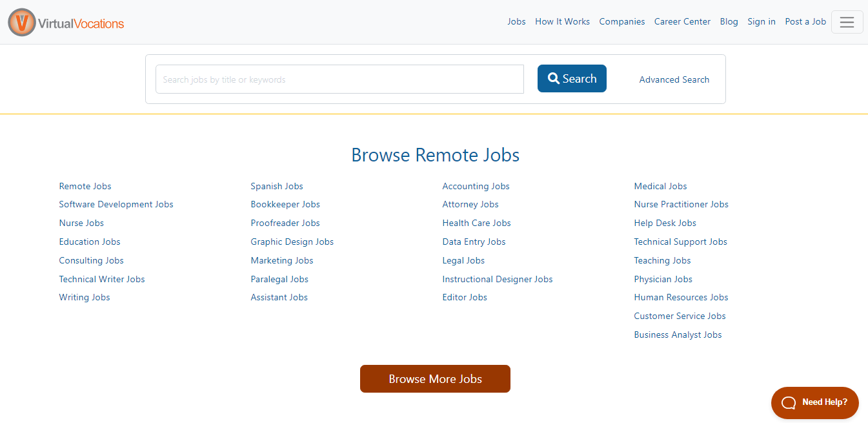The height and width of the screenshot is (423, 868).
Task: Open Software Development Jobs link
Action: click(116, 204)
